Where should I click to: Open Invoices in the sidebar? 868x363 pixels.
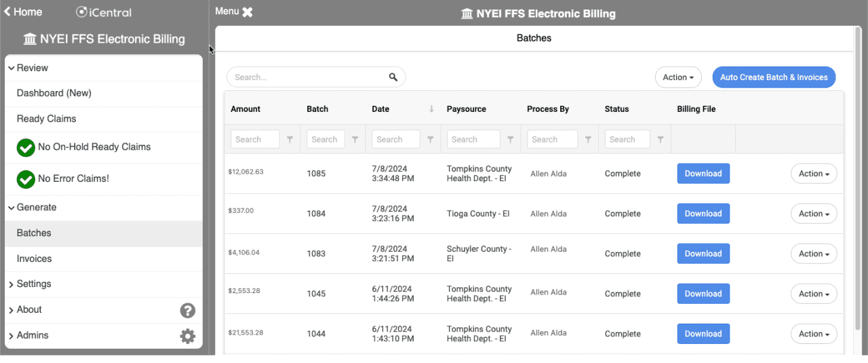[35, 259]
